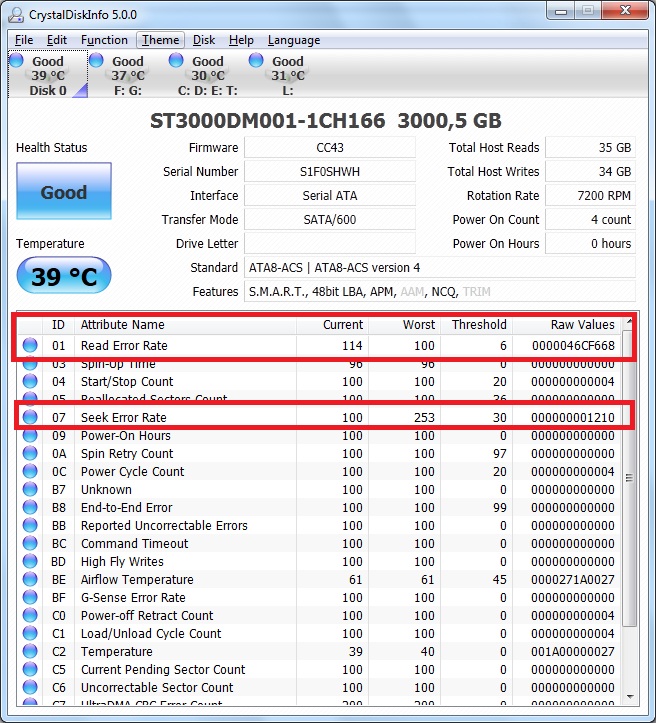Viewport: 656px width, 723px height.
Task: Click the Current column header
Action: click(332, 325)
